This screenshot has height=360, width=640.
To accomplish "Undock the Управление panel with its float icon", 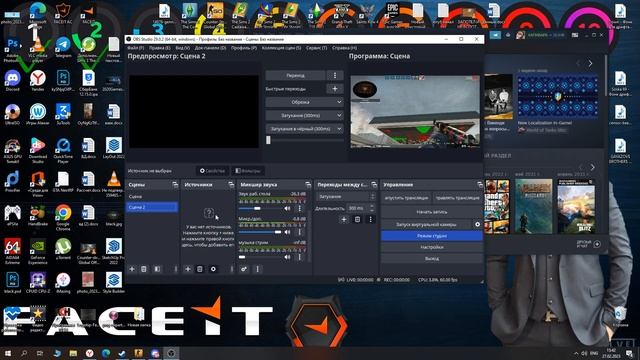I will [480, 185].
